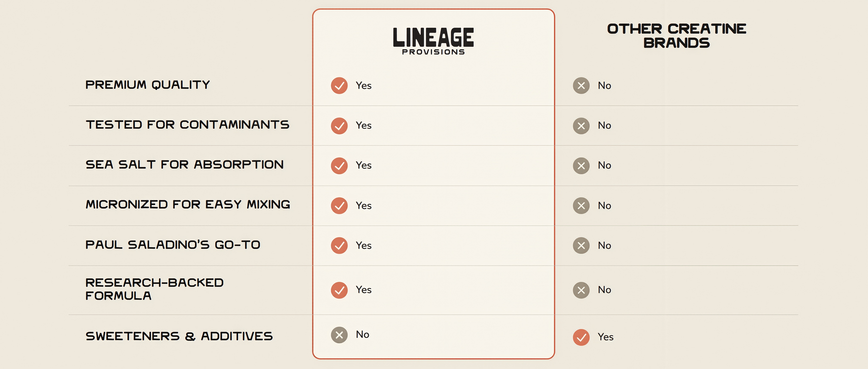
Task: Click Lineage checkmark for Tested for Contaminants
Action: (339, 126)
